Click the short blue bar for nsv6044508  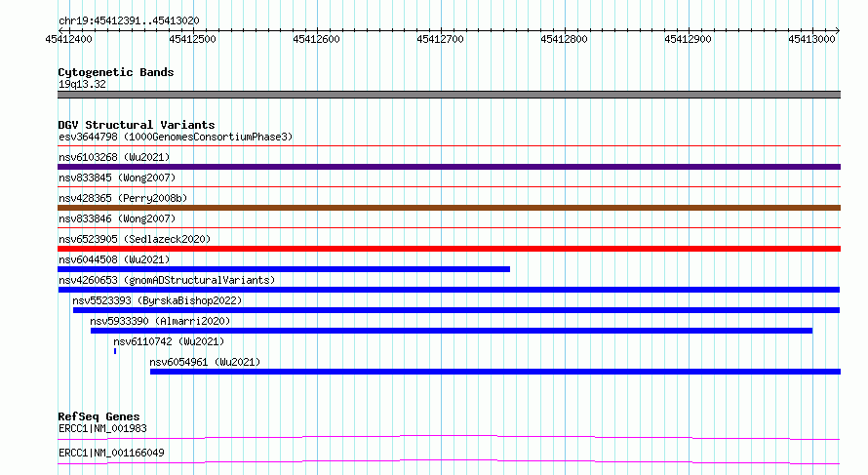284,269
